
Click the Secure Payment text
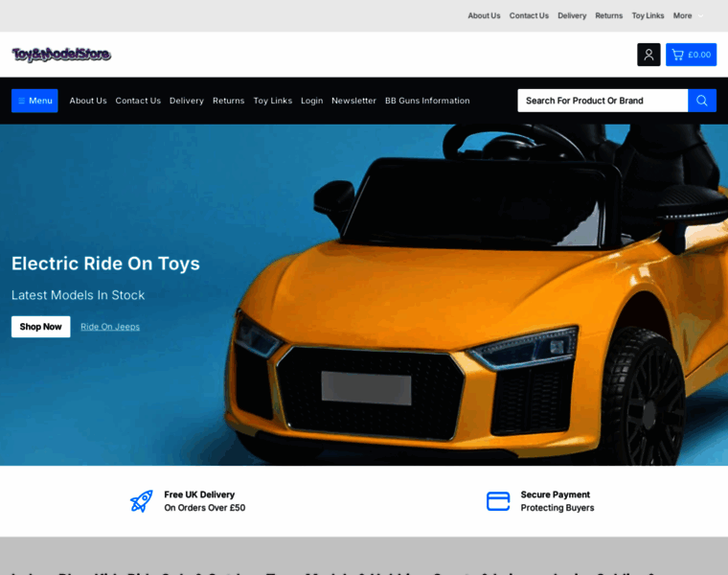click(x=556, y=494)
